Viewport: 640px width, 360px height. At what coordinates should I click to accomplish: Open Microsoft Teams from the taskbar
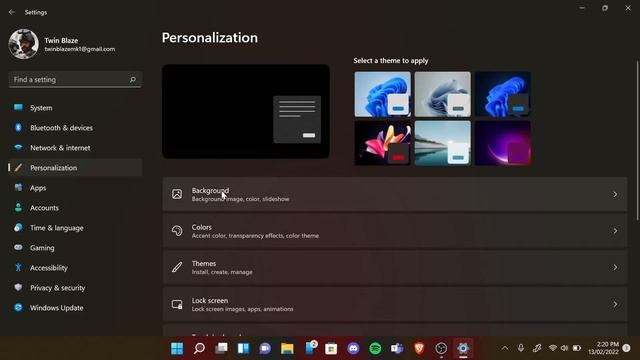point(397,349)
